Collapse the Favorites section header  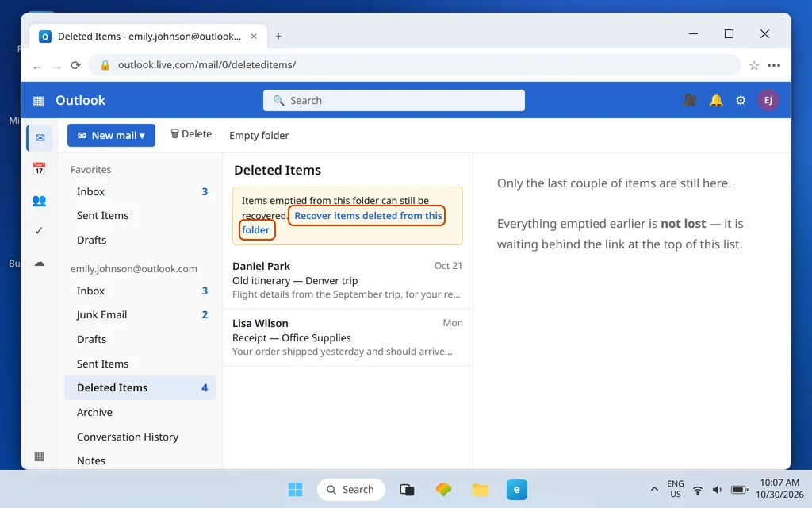click(90, 170)
